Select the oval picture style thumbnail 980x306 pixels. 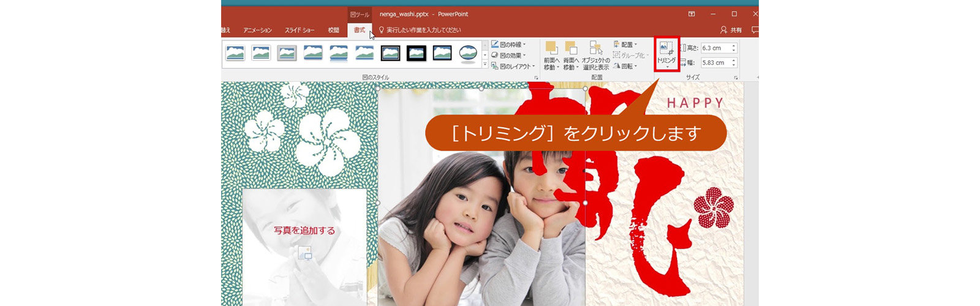(x=469, y=53)
